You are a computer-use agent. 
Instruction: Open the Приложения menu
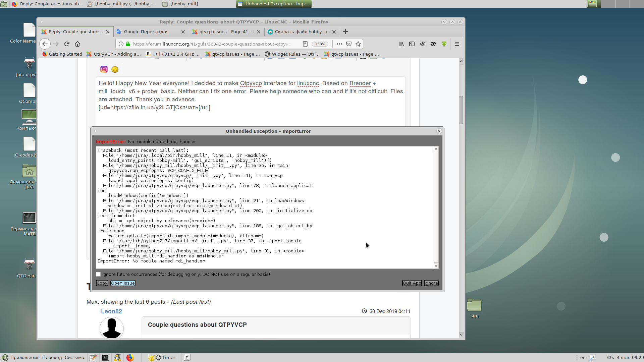pos(25,358)
